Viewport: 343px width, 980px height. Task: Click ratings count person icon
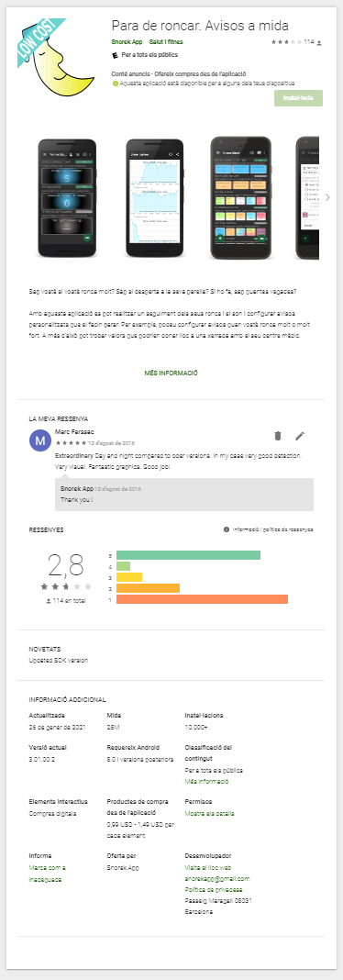[320, 43]
